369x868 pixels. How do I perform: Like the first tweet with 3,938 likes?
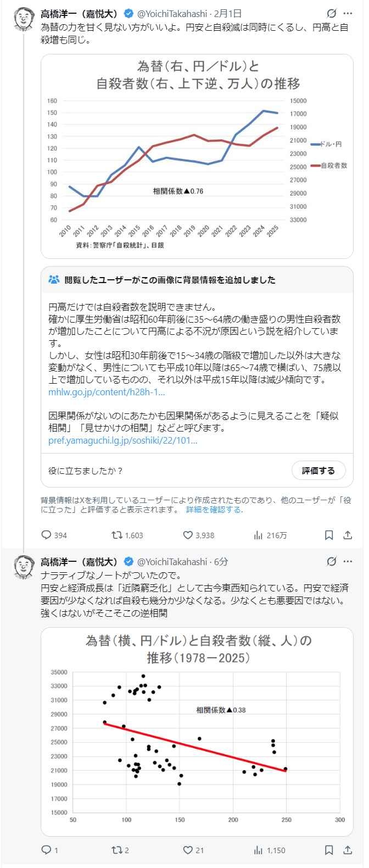(188, 535)
